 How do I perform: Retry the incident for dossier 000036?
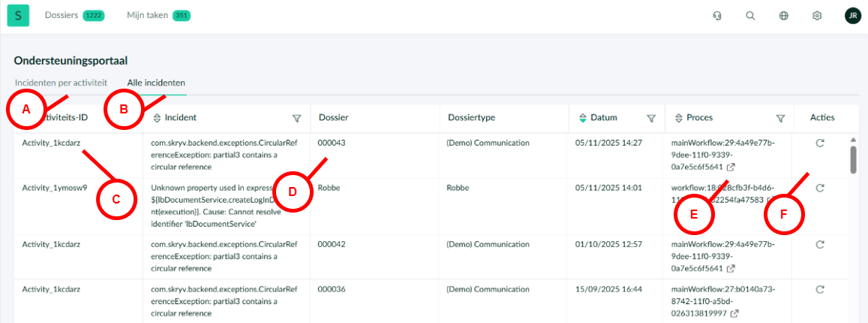(x=820, y=289)
